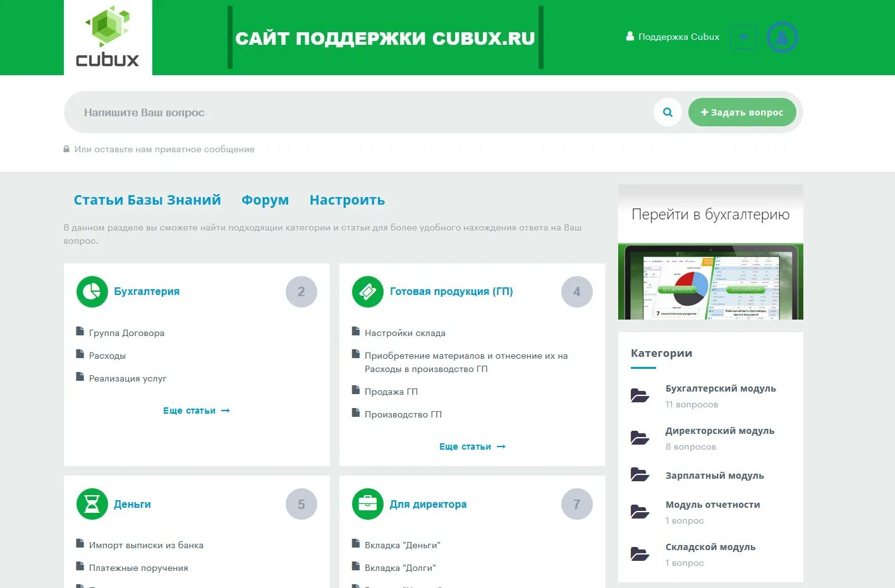
Task: Click the Бухгалтерский модуль folder icon
Action: (x=640, y=395)
